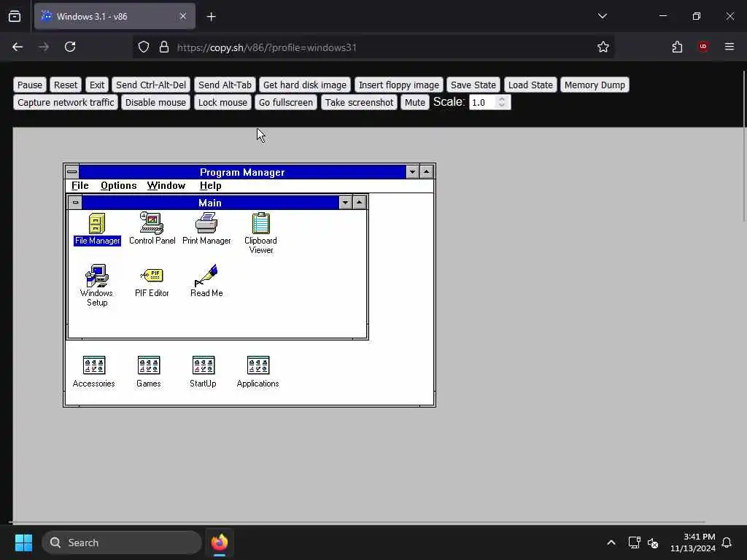Screen dimensions: 747x560
Task: Click Go fullscreen
Action: [x=286, y=102]
